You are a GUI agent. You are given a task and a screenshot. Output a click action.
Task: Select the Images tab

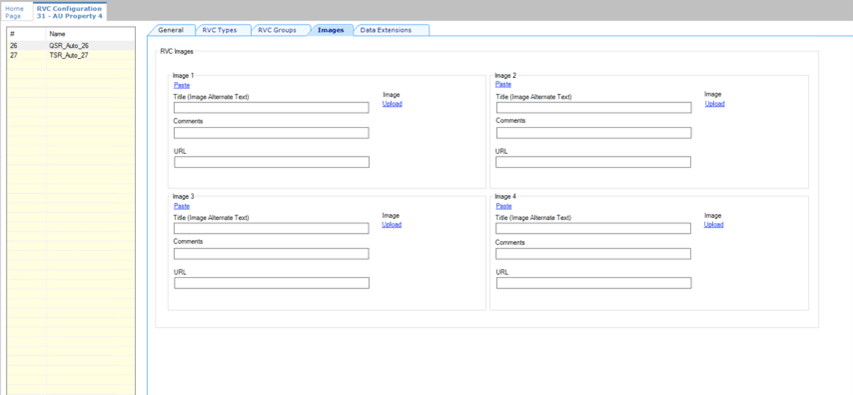[331, 30]
